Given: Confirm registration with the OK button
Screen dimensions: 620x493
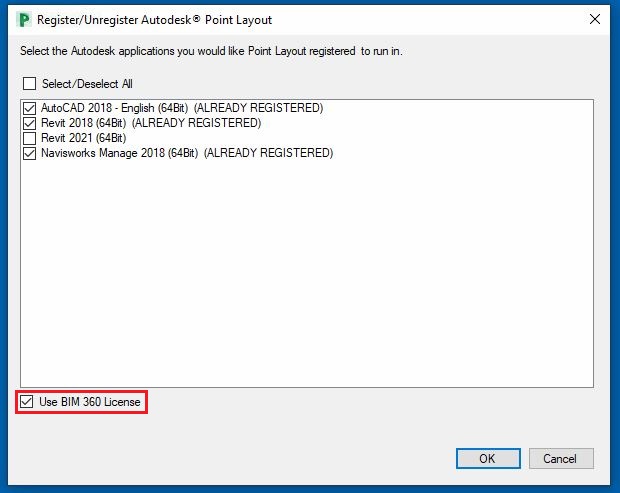Looking at the screenshot, I should tap(488, 459).
